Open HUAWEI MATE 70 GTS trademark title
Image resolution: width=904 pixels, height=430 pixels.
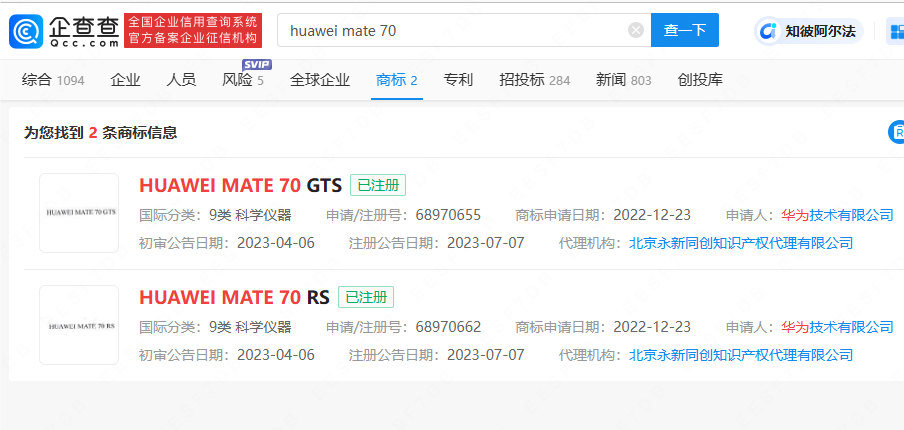240,185
